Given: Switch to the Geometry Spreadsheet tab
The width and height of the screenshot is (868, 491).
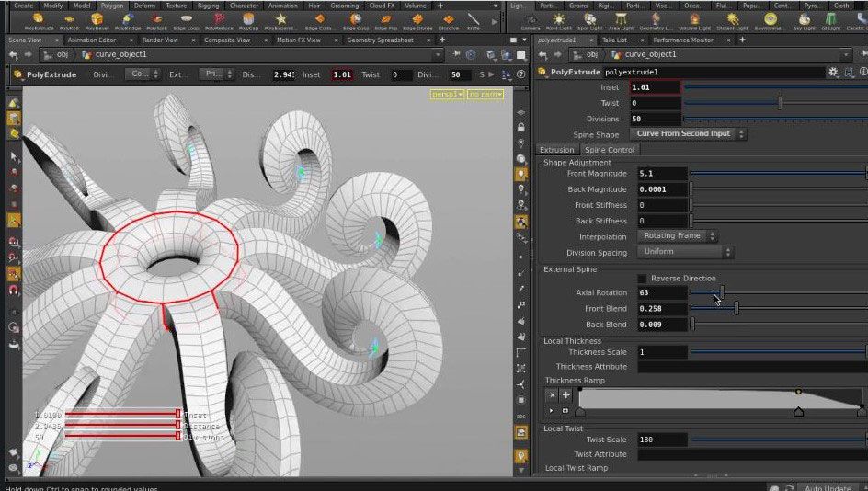Looking at the screenshot, I should coord(380,40).
